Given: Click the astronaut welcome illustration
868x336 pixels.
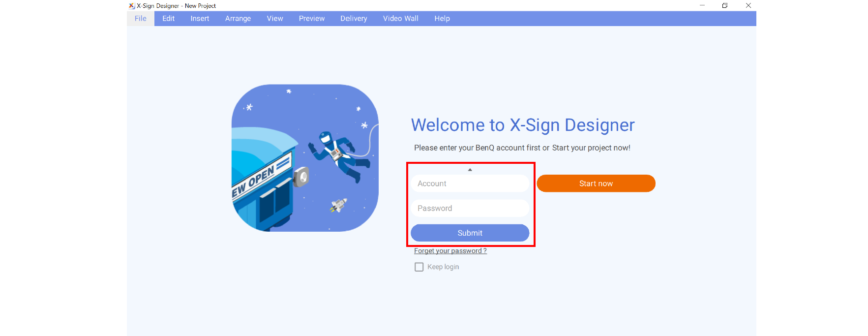Looking at the screenshot, I should [x=305, y=158].
